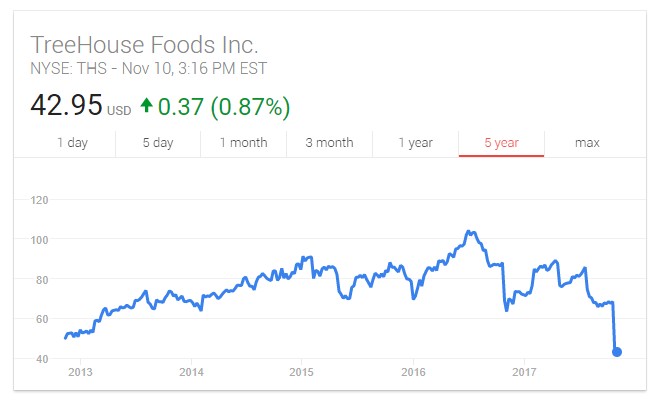Select the 1 day range tab
The image size is (660, 402).
(x=72, y=143)
